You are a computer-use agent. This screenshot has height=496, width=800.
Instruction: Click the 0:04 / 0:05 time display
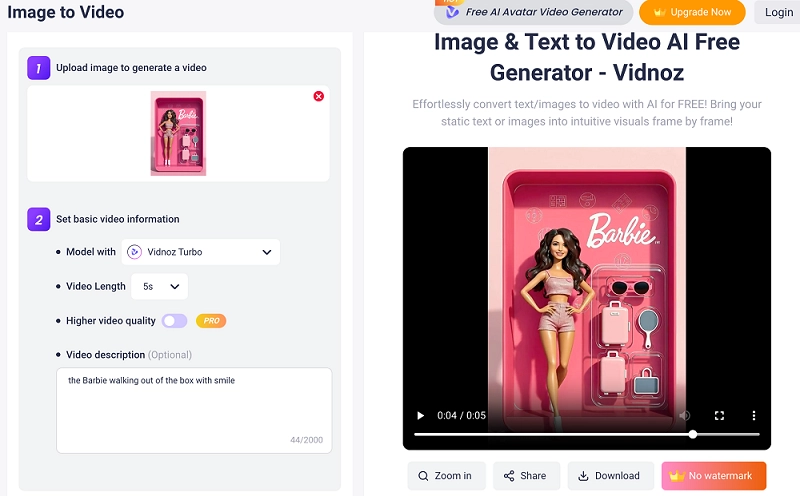click(x=461, y=415)
